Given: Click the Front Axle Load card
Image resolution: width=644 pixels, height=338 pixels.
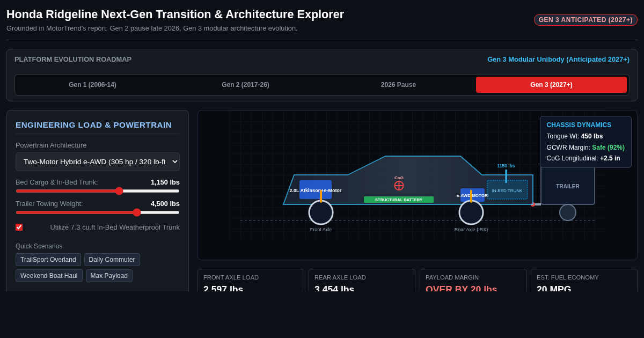Looking at the screenshot, I should [x=251, y=281].
